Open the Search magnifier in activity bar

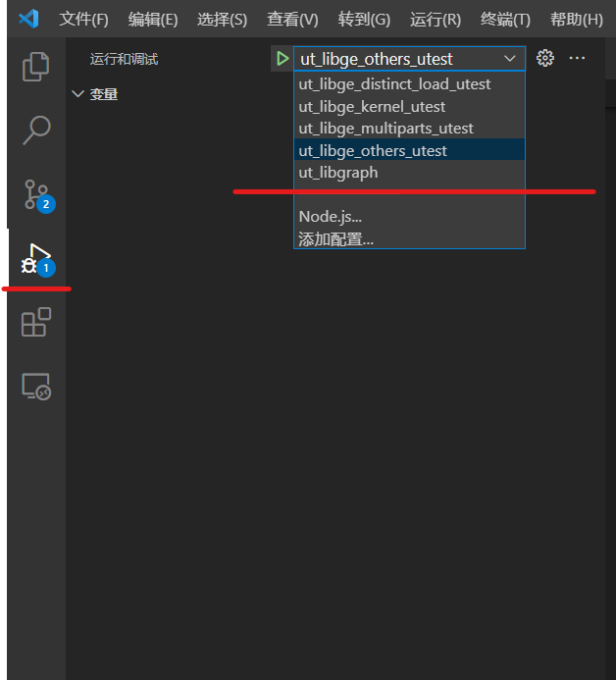click(36, 130)
